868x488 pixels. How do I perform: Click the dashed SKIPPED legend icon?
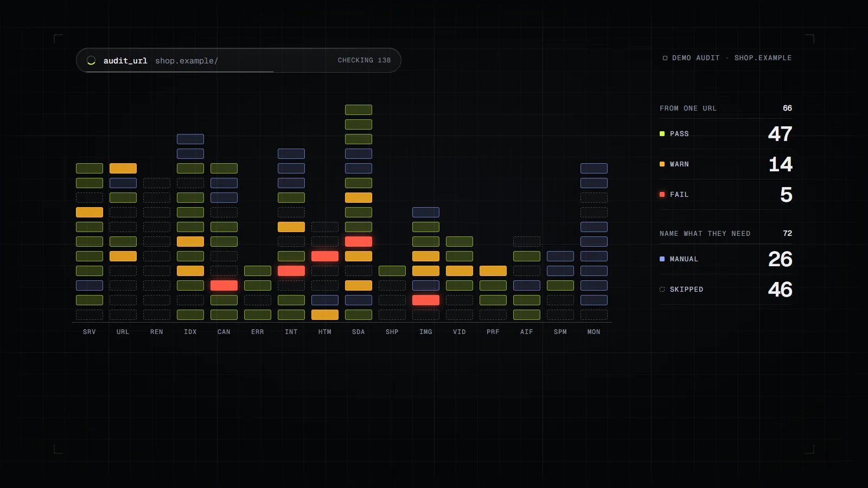tap(662, 290)
